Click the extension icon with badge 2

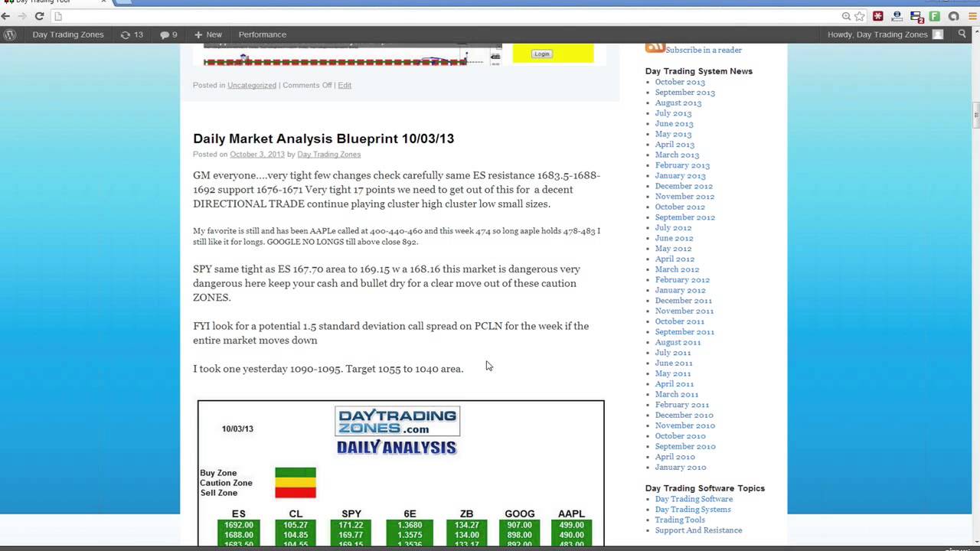[x=916, y=16]
